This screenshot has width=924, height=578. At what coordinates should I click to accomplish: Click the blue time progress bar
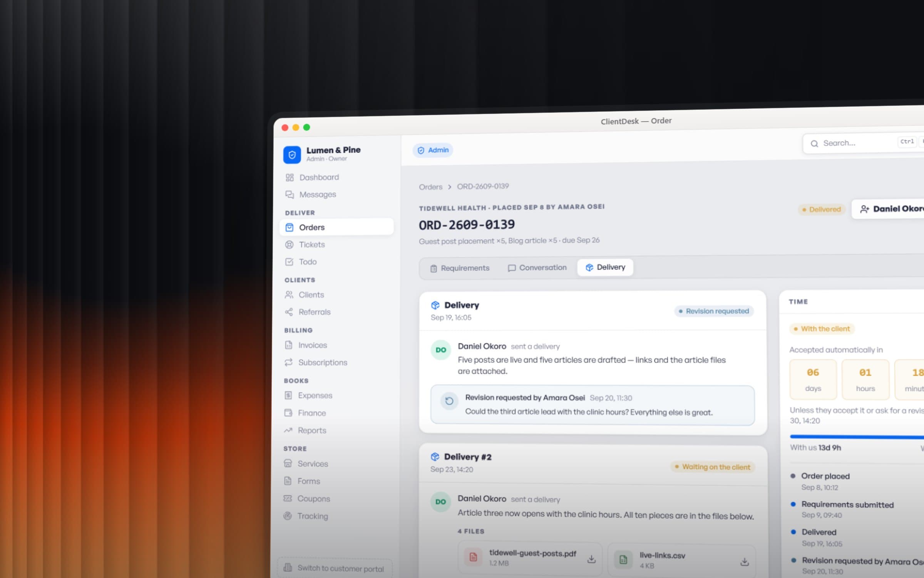point(857,437)
